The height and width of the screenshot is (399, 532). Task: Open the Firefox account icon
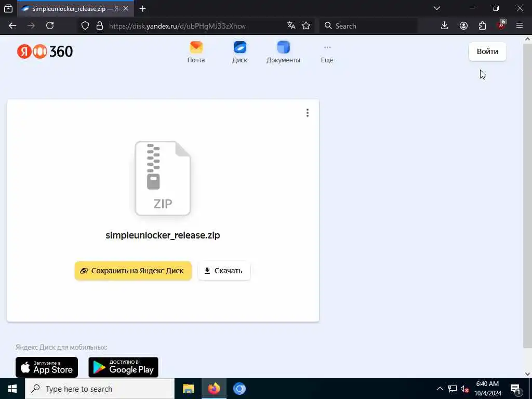coord(463,26)
